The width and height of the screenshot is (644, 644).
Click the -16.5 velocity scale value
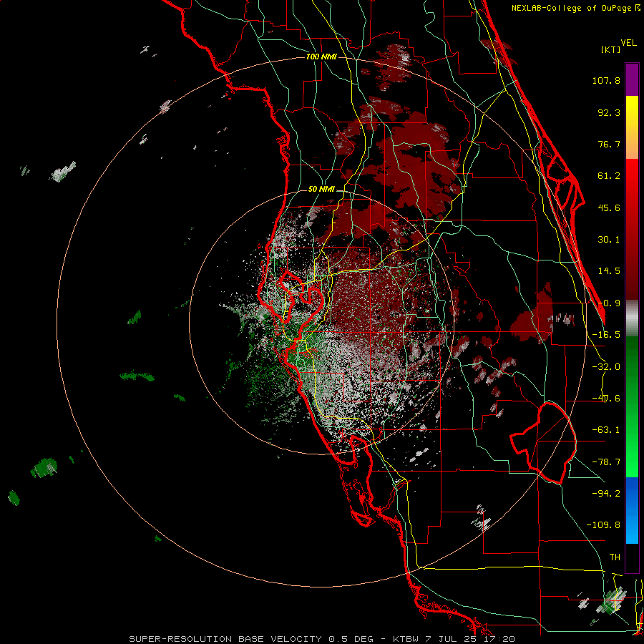coord(606,335)
